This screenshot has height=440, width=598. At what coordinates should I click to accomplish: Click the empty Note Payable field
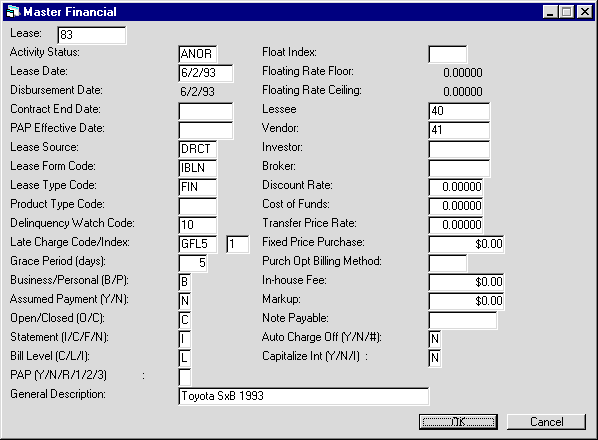[x=463, y=320]
